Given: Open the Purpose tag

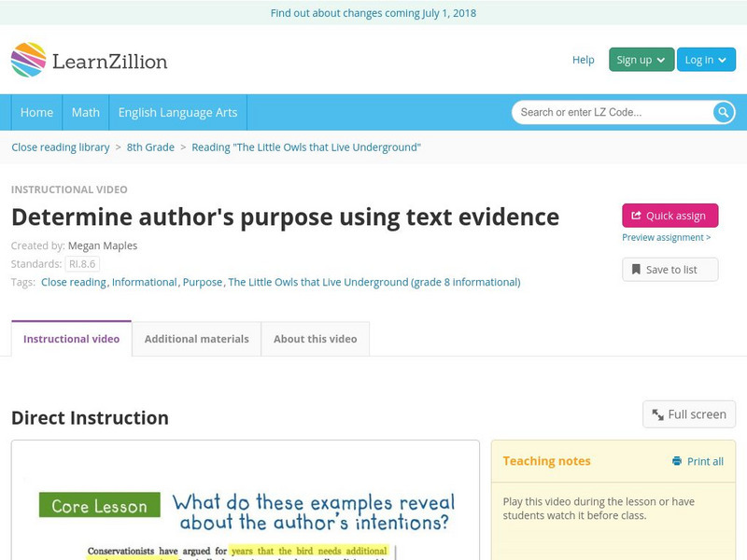Looking at the screenshot, I should click(203, 282).
